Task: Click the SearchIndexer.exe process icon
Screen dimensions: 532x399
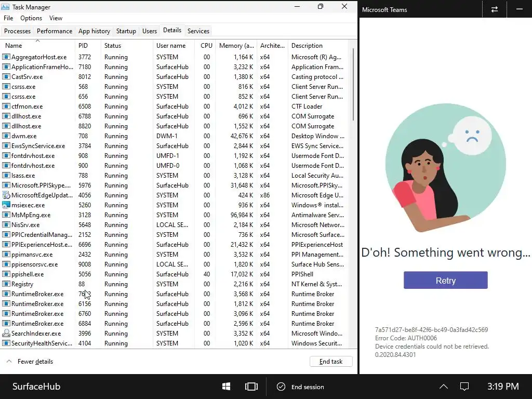Action: (x=6, y=333)
